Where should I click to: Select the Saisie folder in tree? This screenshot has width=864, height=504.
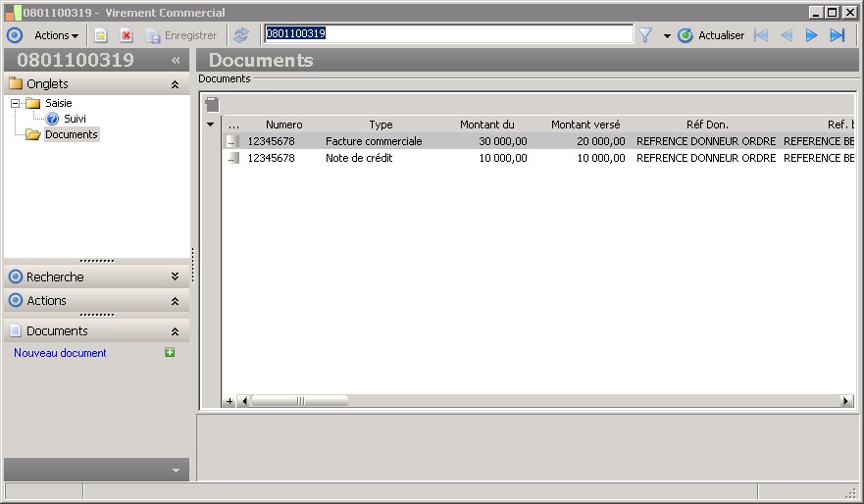click(59, 103)
